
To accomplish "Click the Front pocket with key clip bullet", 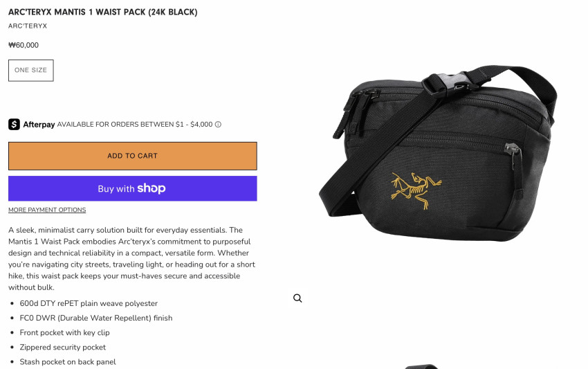I will (64, 332).
